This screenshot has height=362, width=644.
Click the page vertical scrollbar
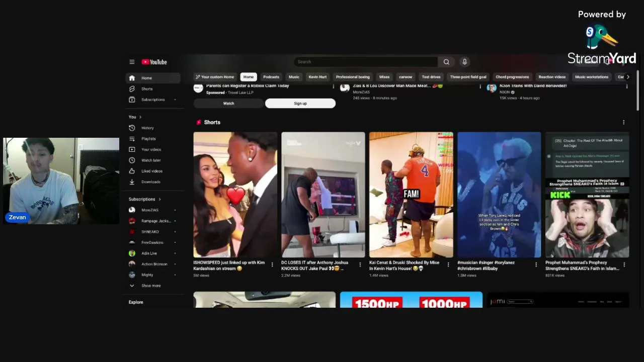pyautogui.click(x=638, y=90)
